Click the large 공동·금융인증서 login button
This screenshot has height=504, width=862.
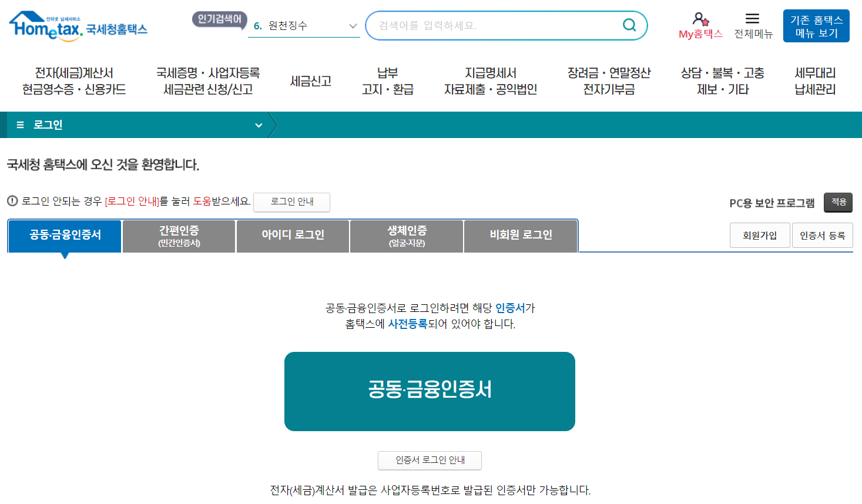point(430,391)
